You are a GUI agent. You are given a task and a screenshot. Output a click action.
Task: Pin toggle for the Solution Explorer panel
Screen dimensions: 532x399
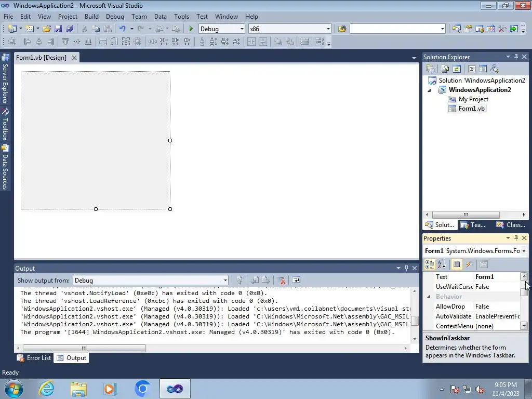pos(516,57)
